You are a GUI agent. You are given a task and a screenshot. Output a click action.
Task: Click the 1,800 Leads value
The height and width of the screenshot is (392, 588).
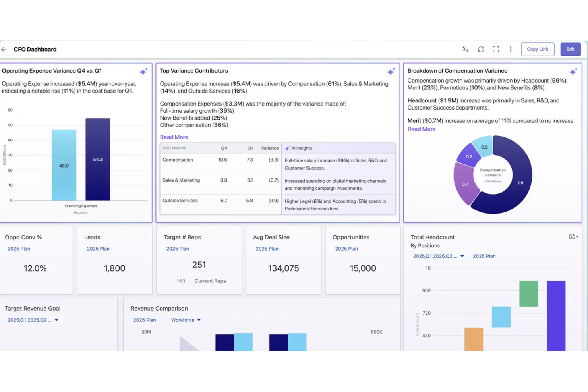tap(114, 268)
